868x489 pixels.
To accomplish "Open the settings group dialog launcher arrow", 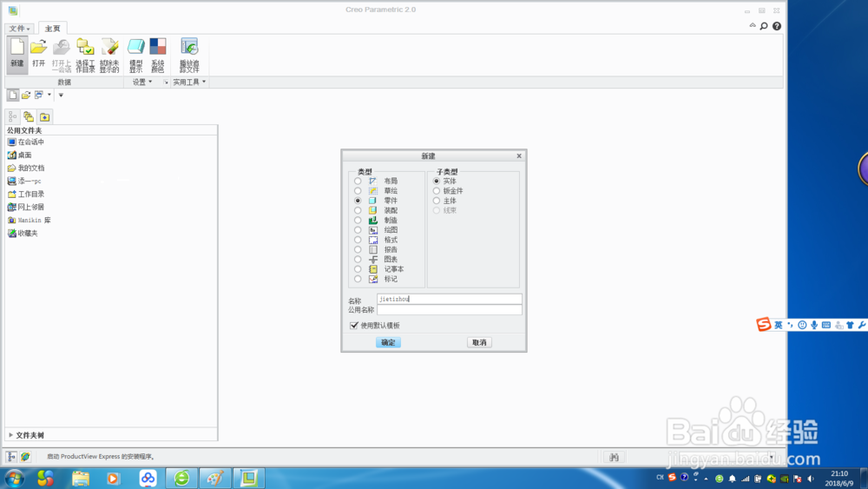I will [166, 82].
